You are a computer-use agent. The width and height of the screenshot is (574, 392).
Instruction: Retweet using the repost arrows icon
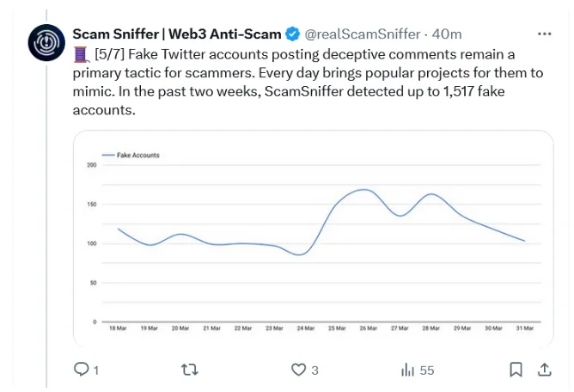(190, 370)
